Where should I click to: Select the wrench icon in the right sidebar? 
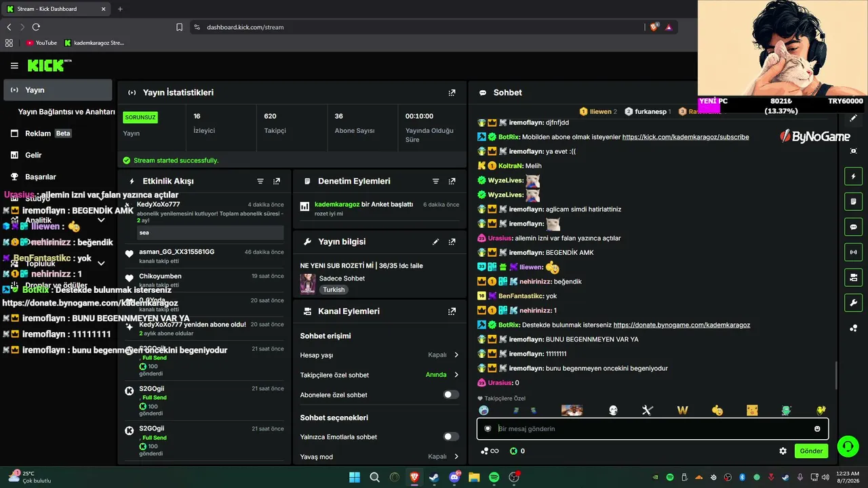pos(854,302)
